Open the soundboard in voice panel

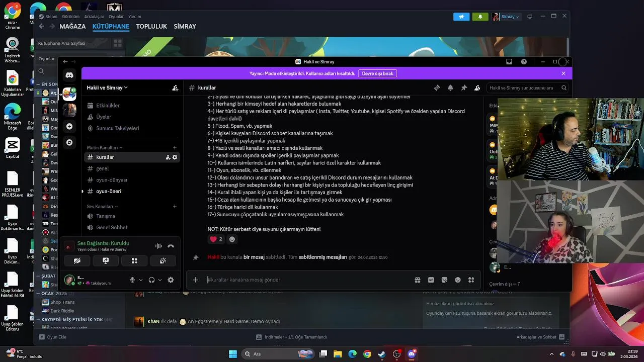[163, 261]
